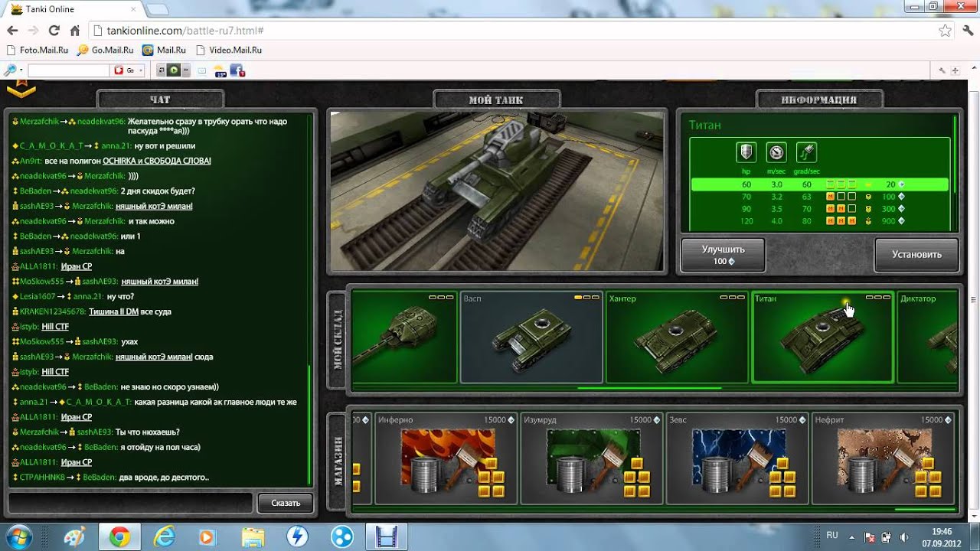Screen dimensions: 980x551
Task: Click the МОЙ СКЛАД side label
Action: pyautogui.click(x=338, y=340)
